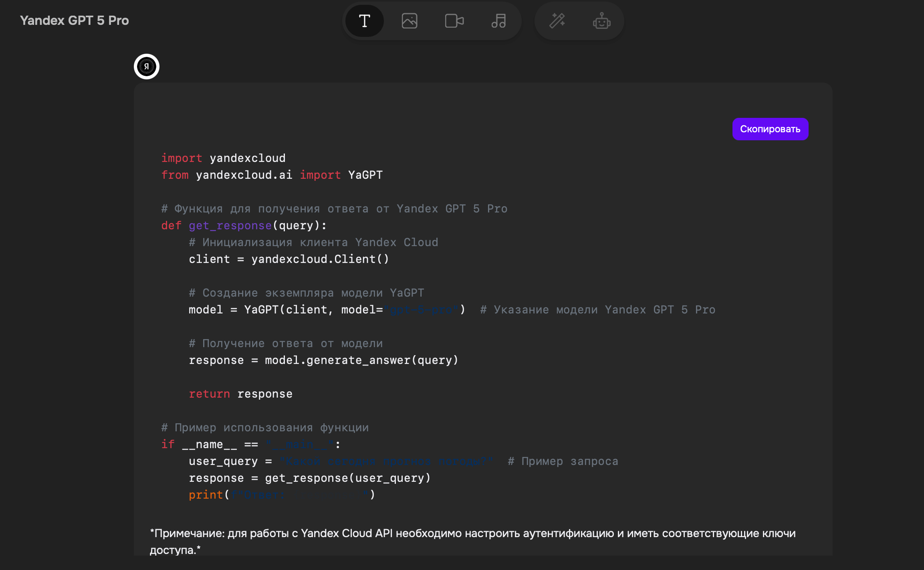Select the text generation mode icon
This screenshot has height=570, width=924.
coord(364,21)
